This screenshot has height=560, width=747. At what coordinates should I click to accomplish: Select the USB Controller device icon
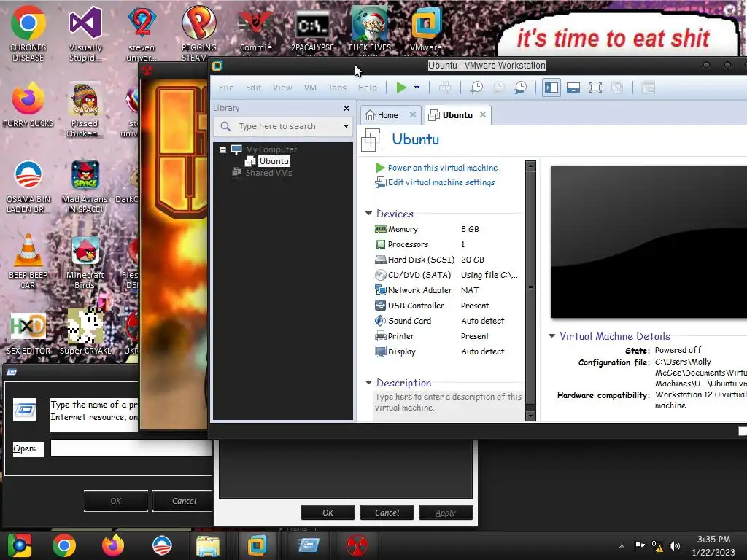[380, 306]
